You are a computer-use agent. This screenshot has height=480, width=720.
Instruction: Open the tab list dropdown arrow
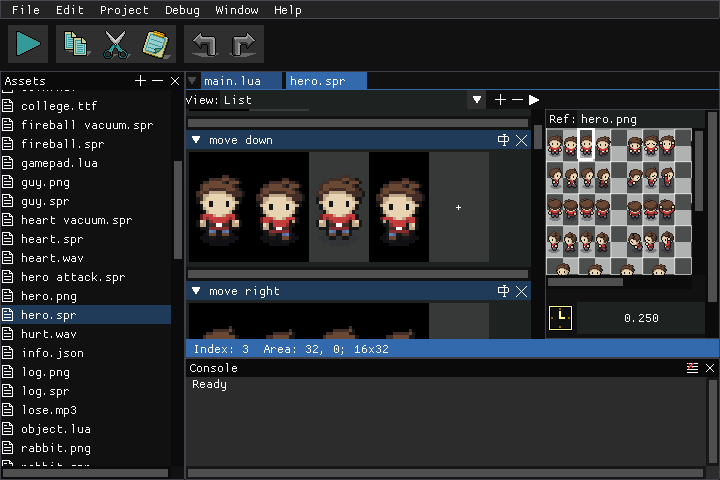[192, 81]
